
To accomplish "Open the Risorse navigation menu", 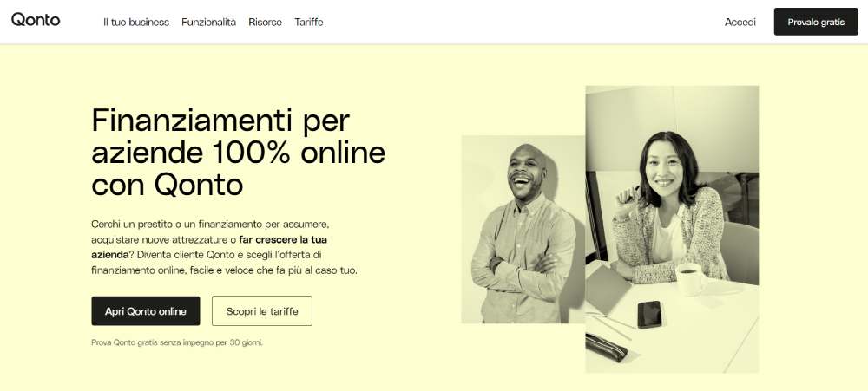I will (x=265, y=23).
